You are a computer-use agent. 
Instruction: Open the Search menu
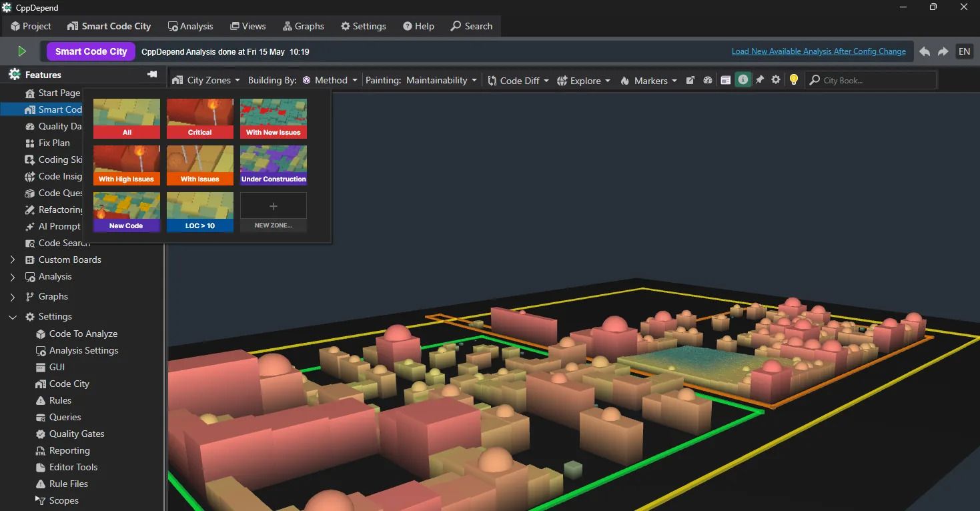pos(472,26)
